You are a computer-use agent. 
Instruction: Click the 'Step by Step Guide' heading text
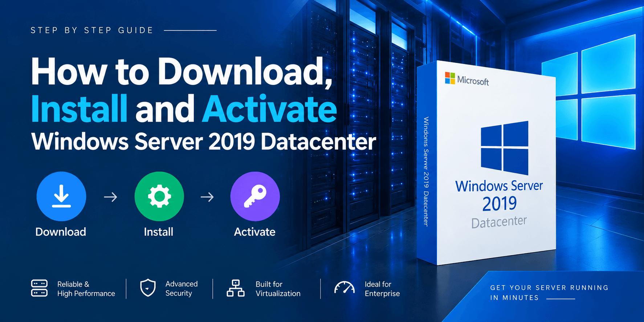click(x=92, y=30)
